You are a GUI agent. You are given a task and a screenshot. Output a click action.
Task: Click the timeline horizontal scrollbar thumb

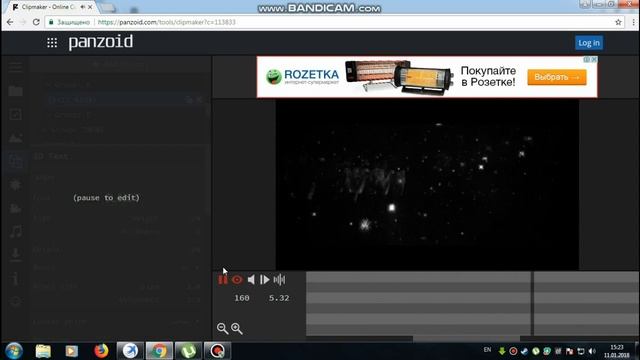coord(466,338)
